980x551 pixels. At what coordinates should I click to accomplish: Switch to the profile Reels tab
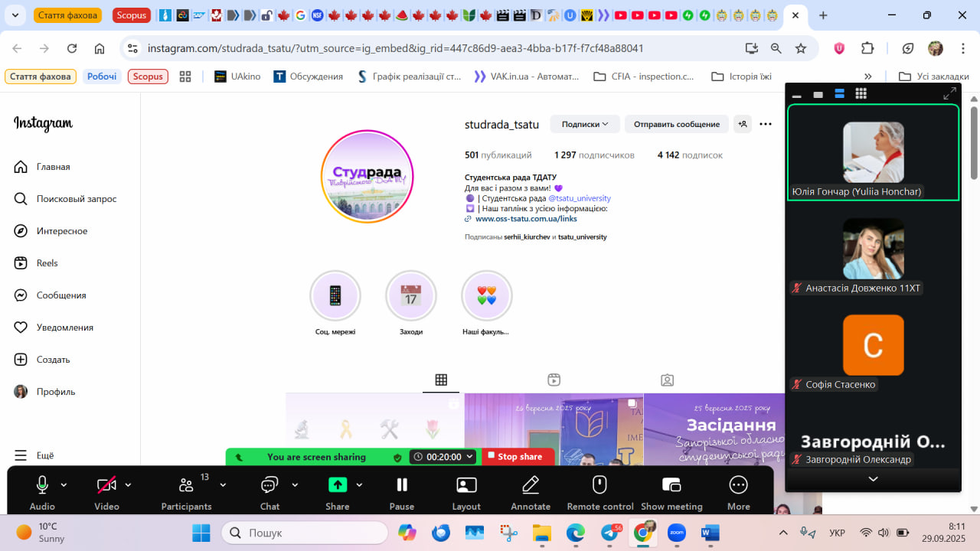(554, 380)
